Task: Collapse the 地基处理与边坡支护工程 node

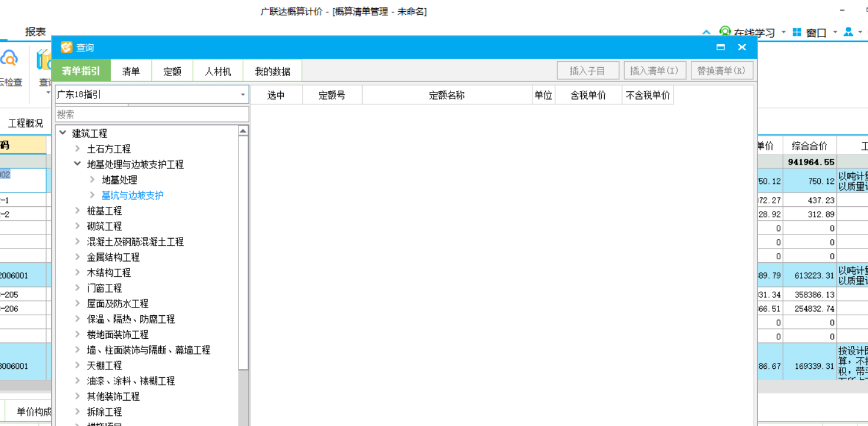Action: (77, 164)
